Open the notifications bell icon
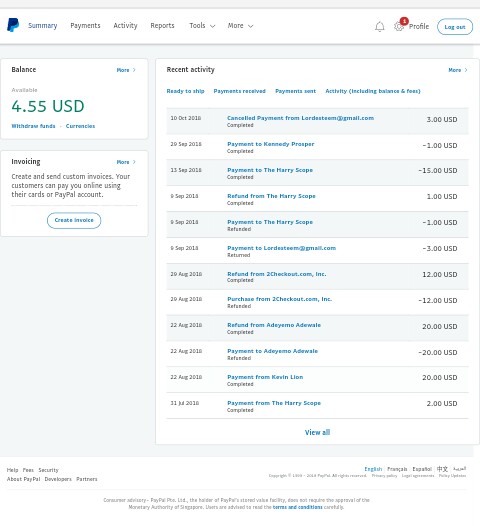The width and height of the screenshot is (480, 526). click(x=379, y=27)
